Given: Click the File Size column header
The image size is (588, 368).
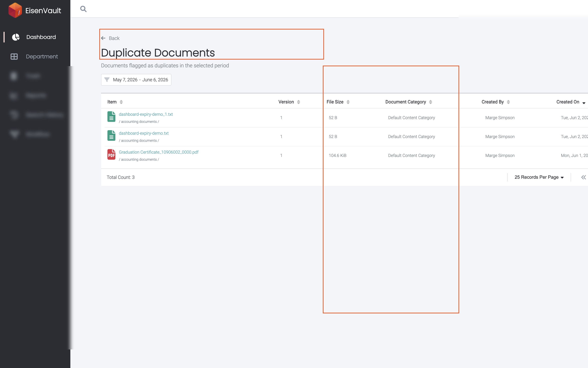Looking at the screenshot, I should (x=335, y=102).
